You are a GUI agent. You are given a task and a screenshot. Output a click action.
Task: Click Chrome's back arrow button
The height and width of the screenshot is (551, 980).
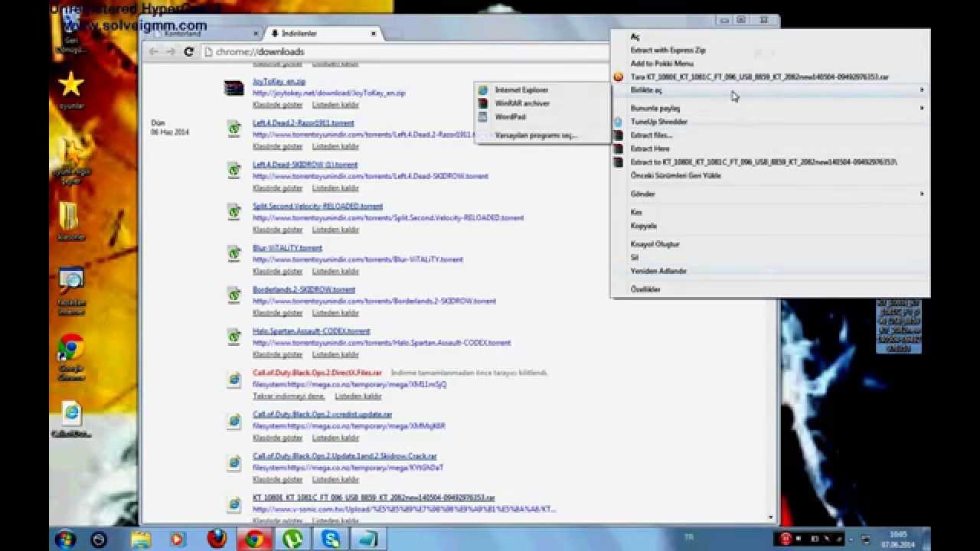(154, 52)
